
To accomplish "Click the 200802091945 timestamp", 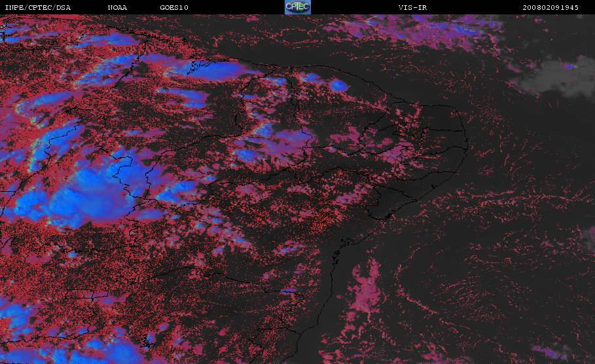I will [x=550, y=7].
